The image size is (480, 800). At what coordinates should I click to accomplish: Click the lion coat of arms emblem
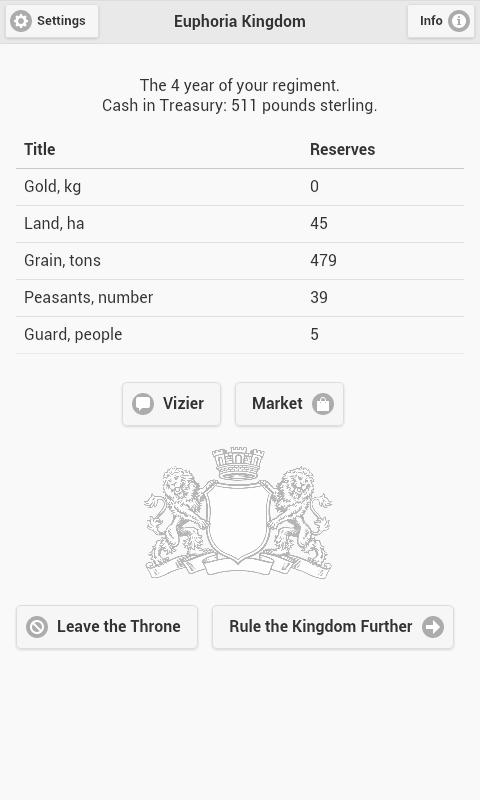238,513
